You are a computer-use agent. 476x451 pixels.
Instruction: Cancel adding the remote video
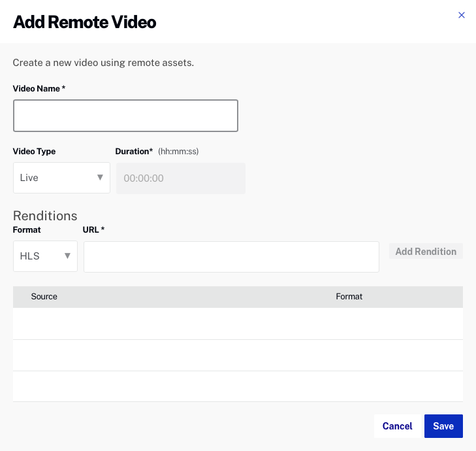(x=397, y=426)
